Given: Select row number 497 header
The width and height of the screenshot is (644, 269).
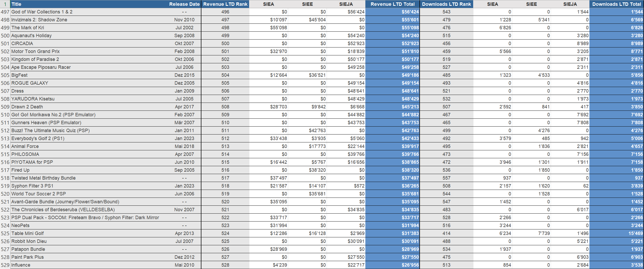Looking at the screenshot, I should click(x=5, y=12).
